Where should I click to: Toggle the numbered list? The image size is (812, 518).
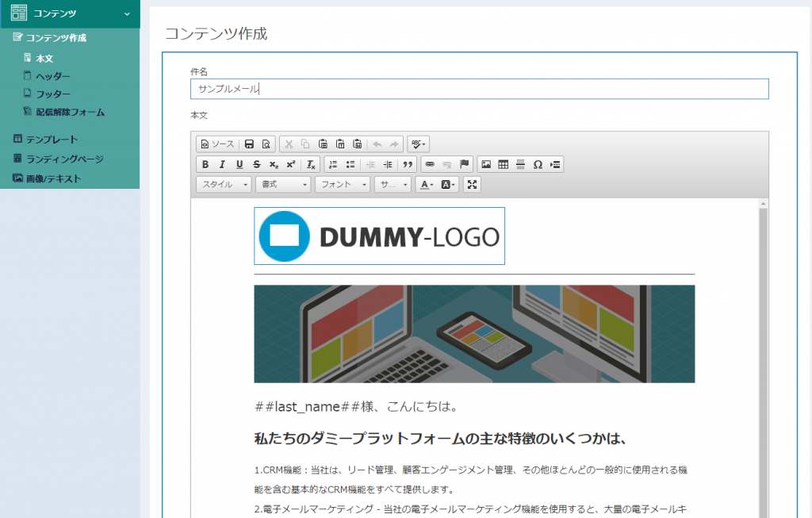coord(333,164)
